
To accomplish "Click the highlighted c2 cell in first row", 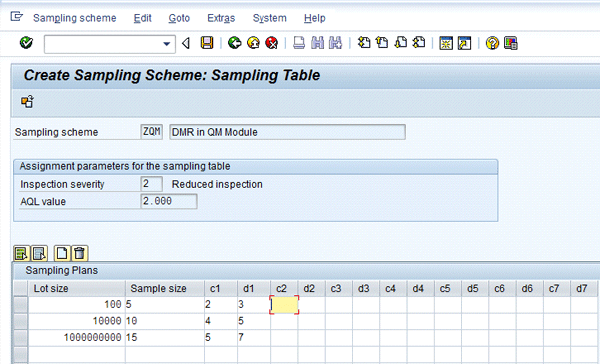I will [284, 305].
